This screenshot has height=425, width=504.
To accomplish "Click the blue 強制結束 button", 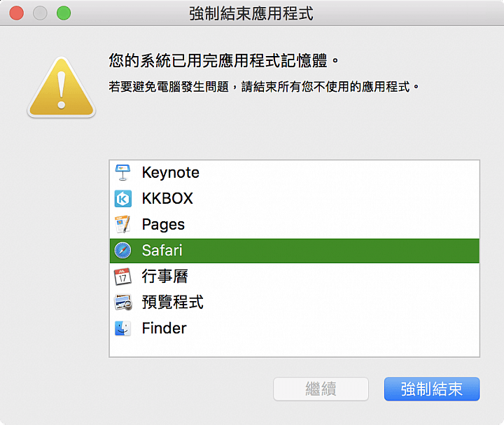I will tap(432, 389).
